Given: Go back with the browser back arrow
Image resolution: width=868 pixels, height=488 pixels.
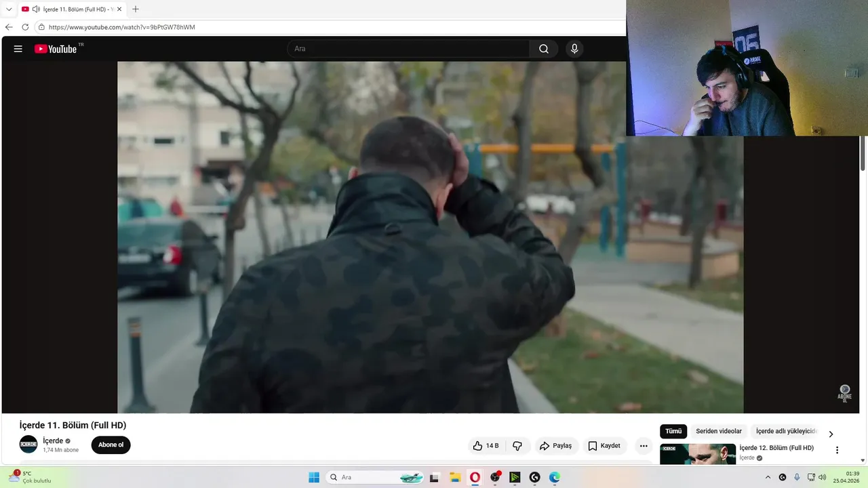Looking at the screenshot, I should pos(9,27).
